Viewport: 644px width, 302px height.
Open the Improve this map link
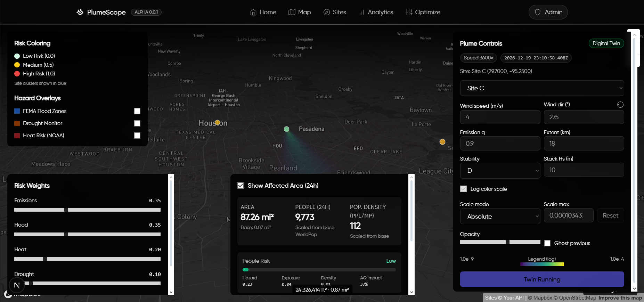coord(620,298)
